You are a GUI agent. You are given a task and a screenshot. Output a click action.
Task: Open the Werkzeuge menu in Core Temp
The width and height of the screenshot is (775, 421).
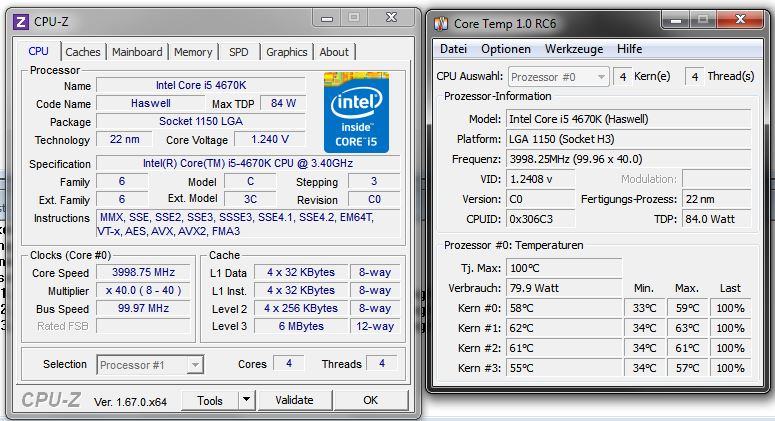[574, 49]
